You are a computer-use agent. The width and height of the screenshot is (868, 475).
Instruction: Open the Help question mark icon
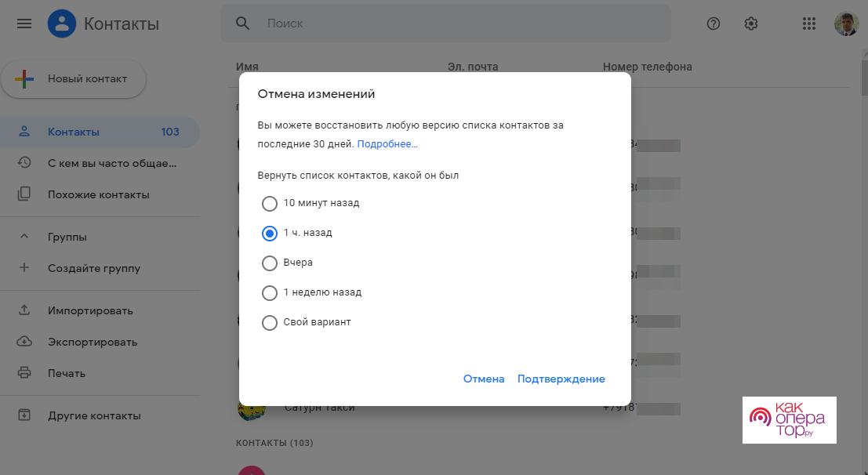pyautogui.click(x=714, y=24)
